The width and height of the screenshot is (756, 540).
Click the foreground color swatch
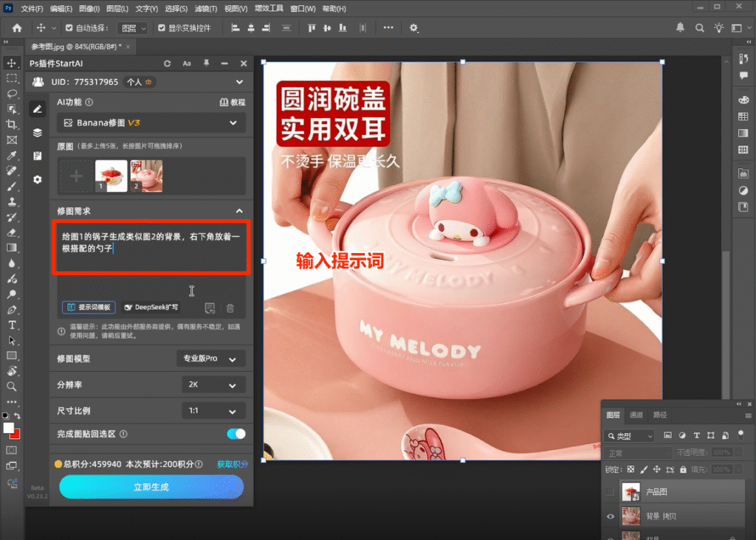coord(8,427)
